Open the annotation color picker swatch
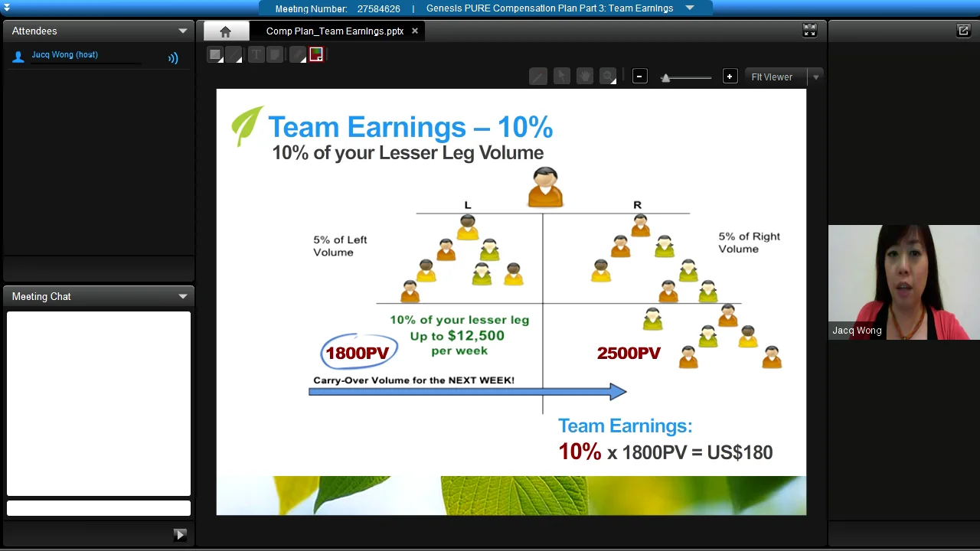The height and width of the screenshot is (551, 980). pos(316,55)
